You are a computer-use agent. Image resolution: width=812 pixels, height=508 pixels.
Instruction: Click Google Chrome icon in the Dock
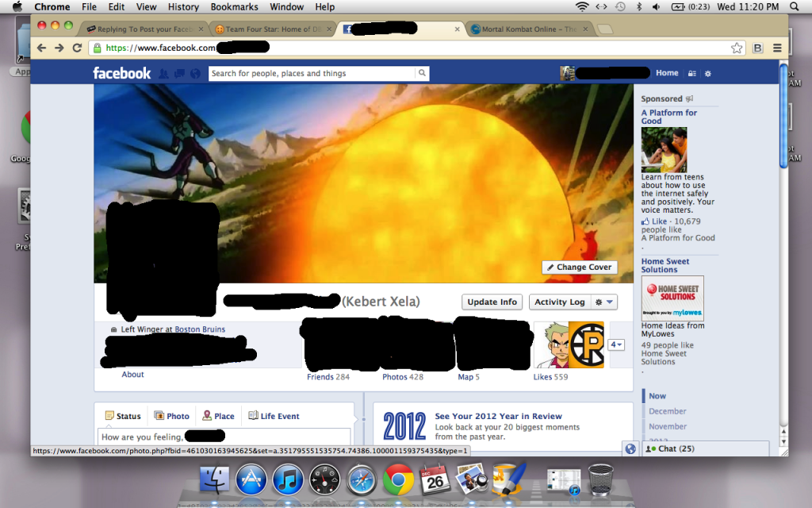coord(398,479)
